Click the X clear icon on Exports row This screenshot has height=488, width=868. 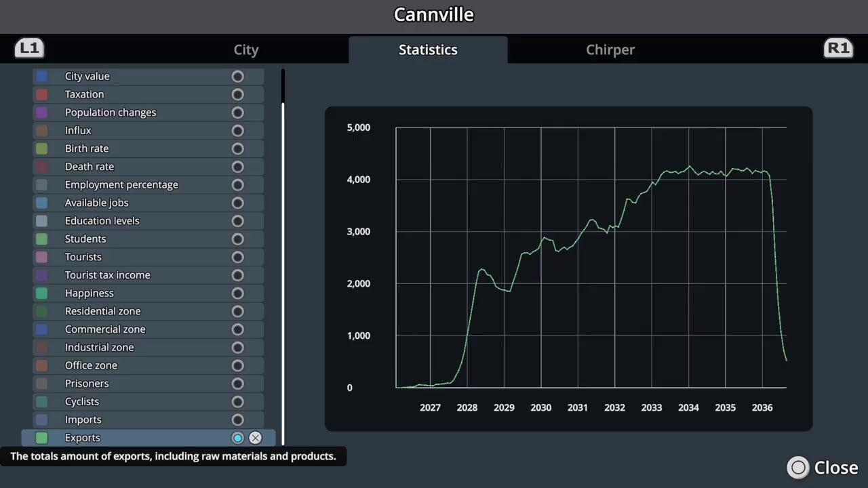tap(255, 438)
